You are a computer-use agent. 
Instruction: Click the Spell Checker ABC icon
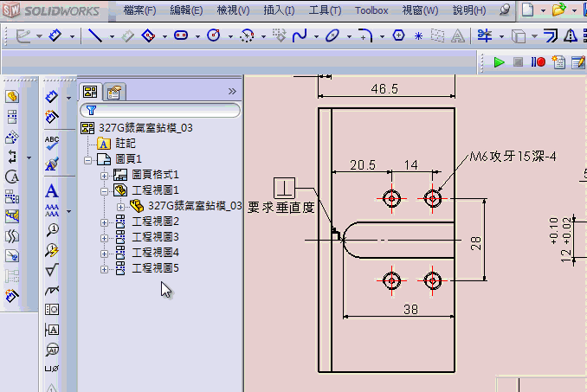click(x=52, y=143)
